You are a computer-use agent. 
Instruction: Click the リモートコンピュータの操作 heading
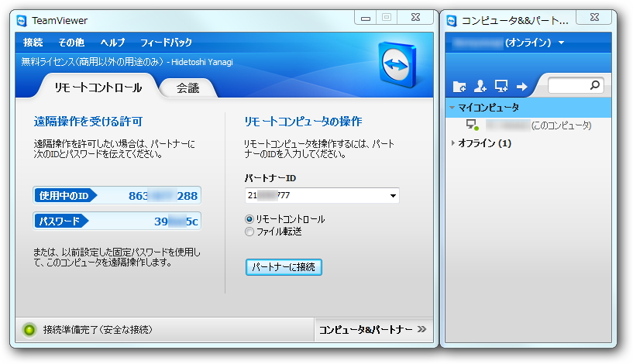(x=303, y=122)
